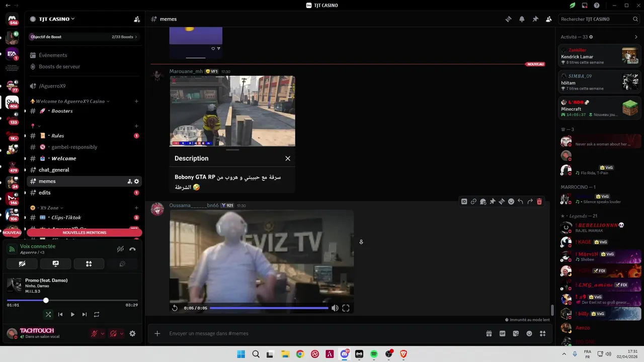Toggle repeat in Spotify player
The image size is (644, 362).
[97, 314]
